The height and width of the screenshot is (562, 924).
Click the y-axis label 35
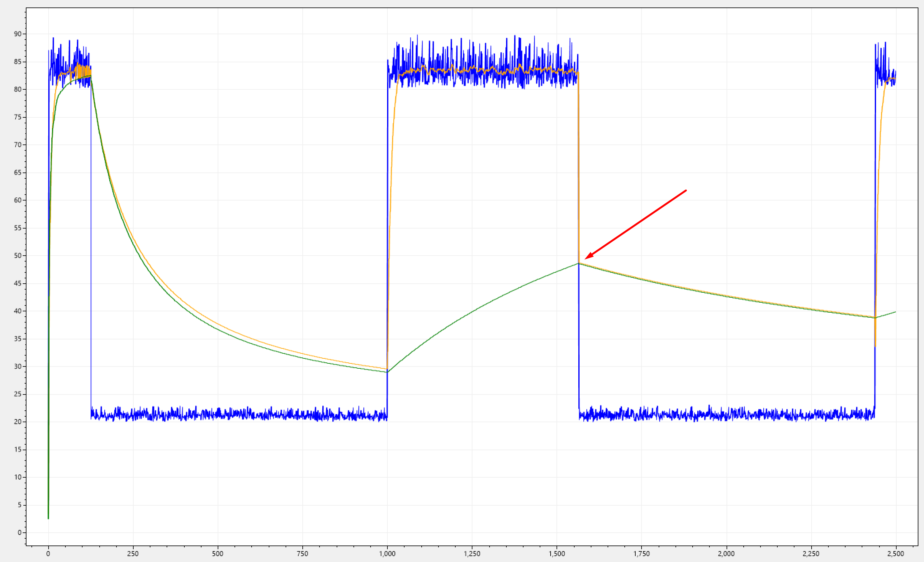click(18, 338)
